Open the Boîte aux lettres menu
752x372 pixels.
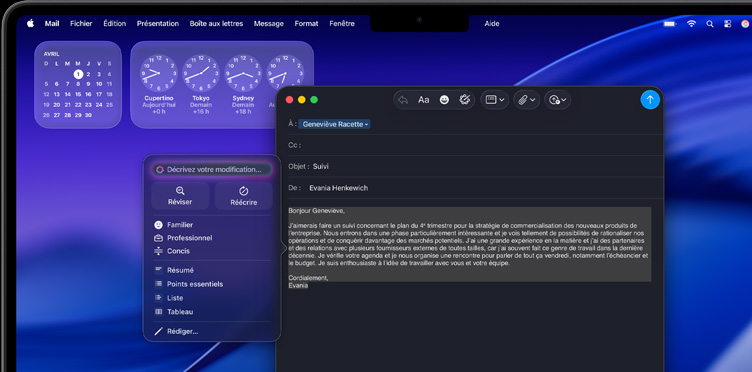216,23
